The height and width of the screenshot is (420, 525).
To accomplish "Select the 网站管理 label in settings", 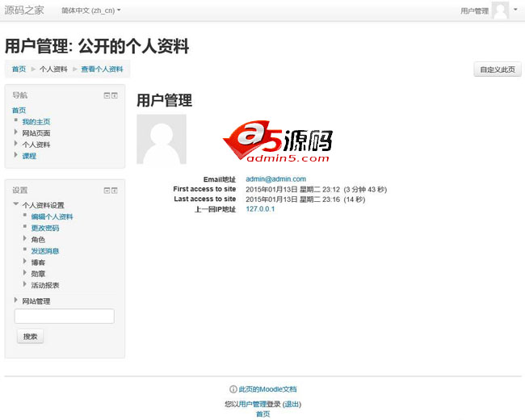I will coord(36,301).
